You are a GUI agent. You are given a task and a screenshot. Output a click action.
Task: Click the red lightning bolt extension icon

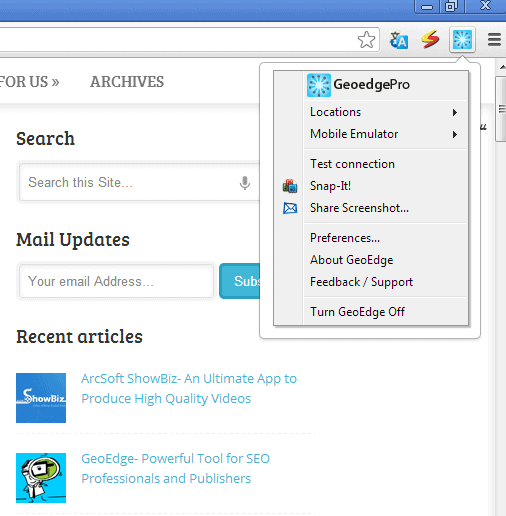click(430, 39)
